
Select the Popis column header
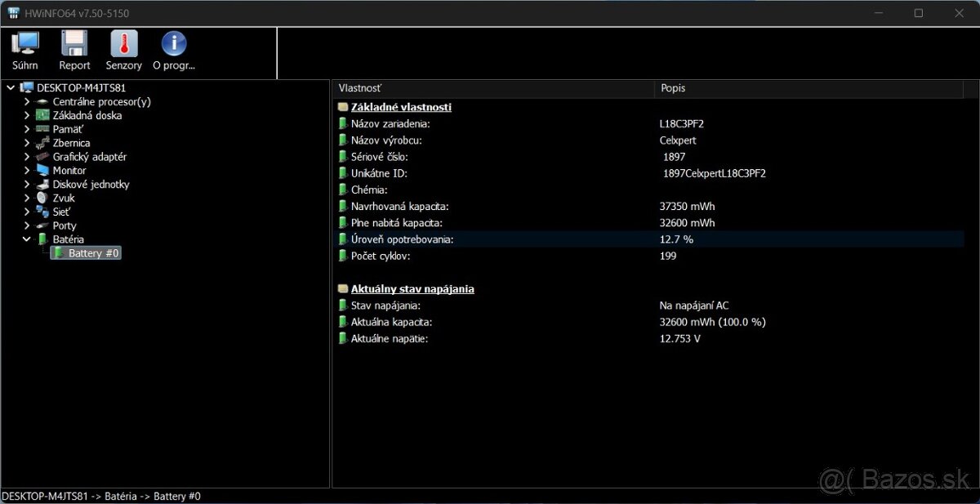[x=674, y=88]
